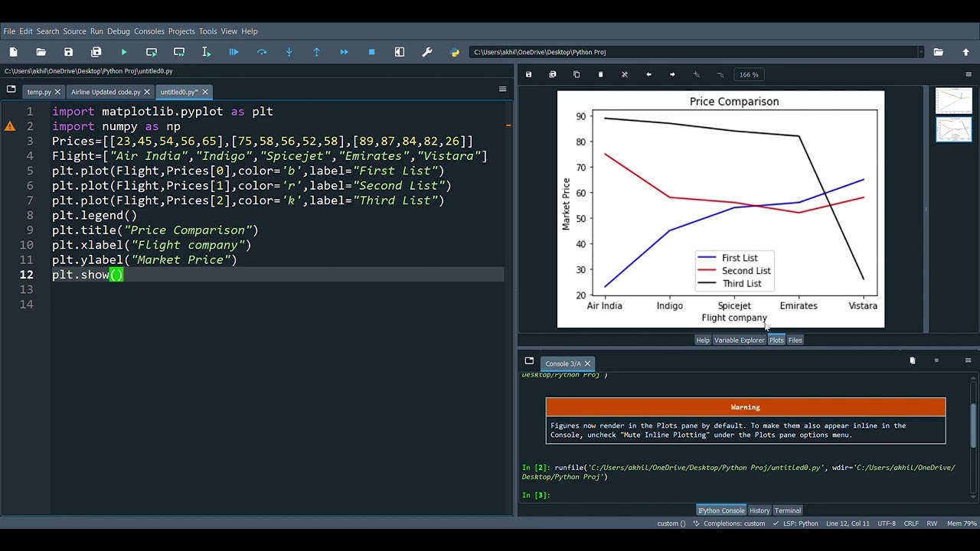Open Plots pane options menu
This screenshot has height=551, width=980.
tap(969, 74)
